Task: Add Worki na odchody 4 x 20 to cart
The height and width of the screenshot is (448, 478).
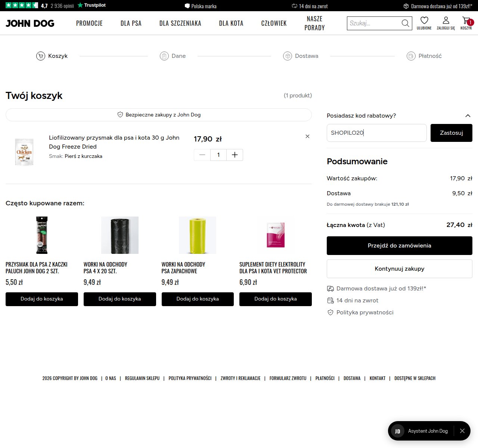Action: 120,299
